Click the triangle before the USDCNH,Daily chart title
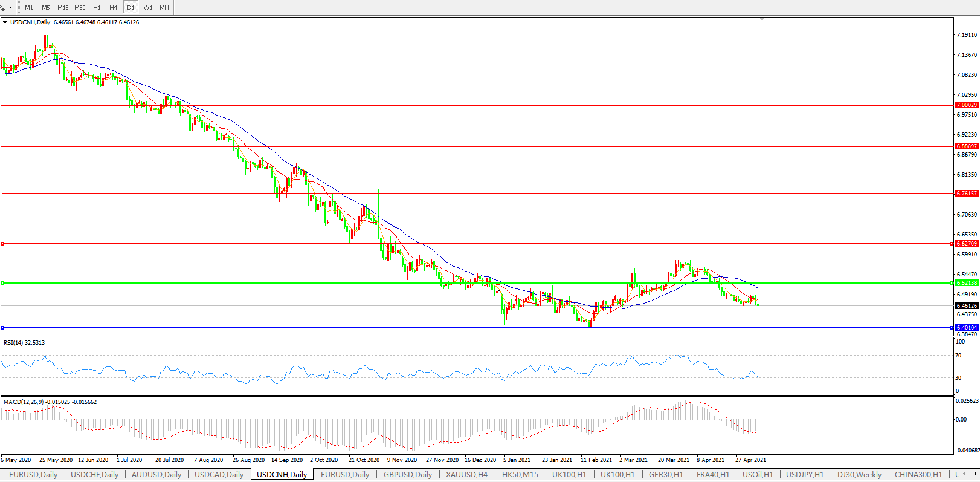This screenshot has width=980, height=482. [x=5, y=22]
